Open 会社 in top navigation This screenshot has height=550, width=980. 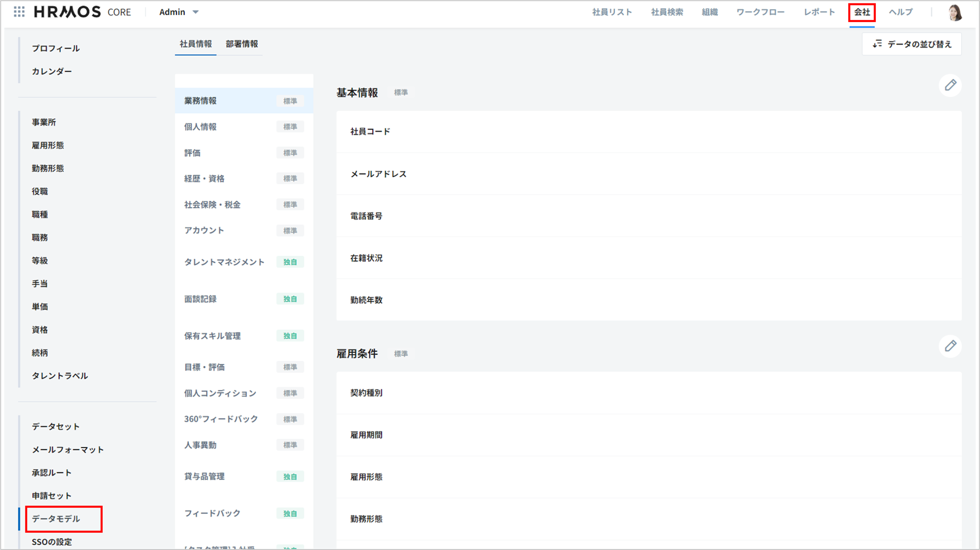click(x=862, y=12)
